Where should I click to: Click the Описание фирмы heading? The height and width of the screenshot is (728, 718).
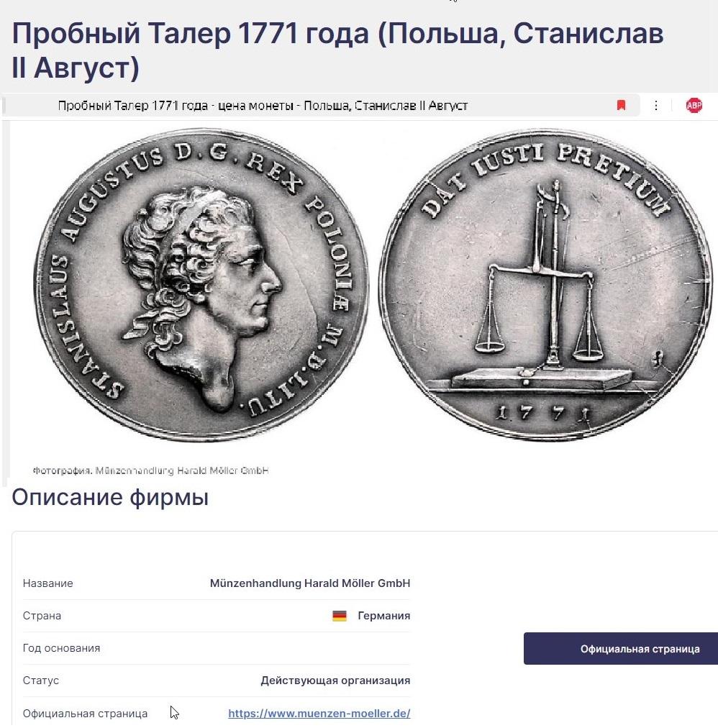(110, 497)
